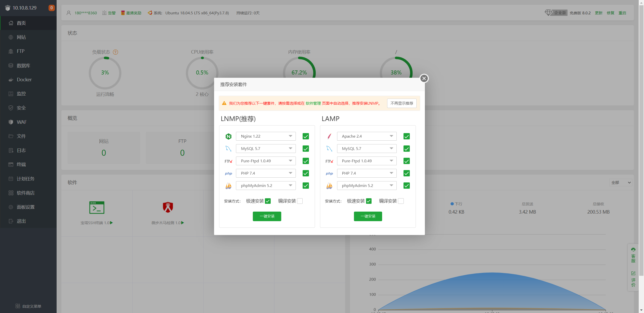Uncheck the Apache 2.4 checkbox
This screenshot has width=644, height=313.
[x=407, y=136]
